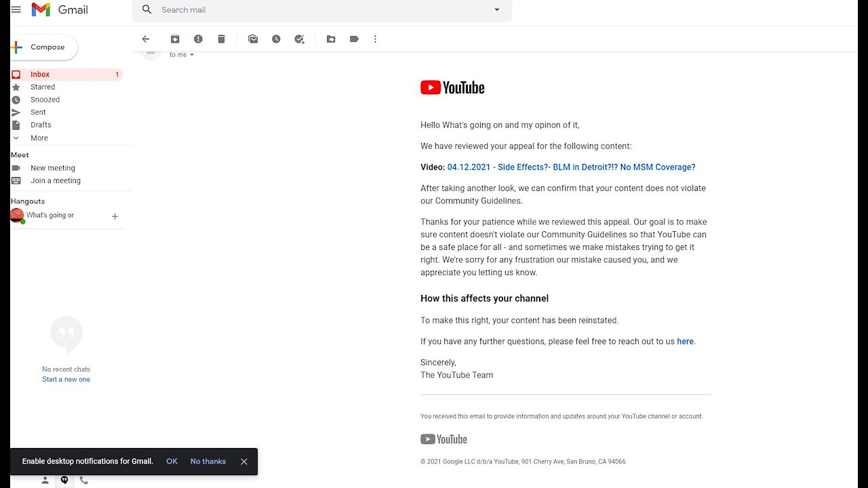Archive this email with the toolbar icon

point(175,39)
